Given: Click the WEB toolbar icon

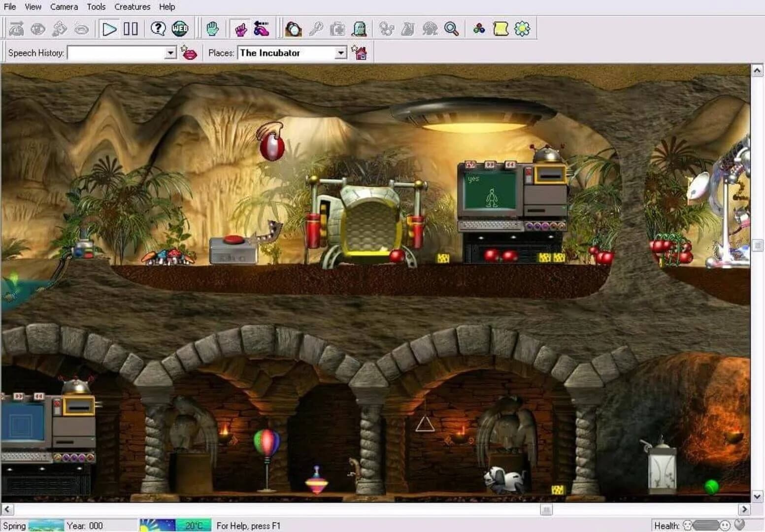Looking at the screenshot, I should pyautogui.click(x=180, y=29).
